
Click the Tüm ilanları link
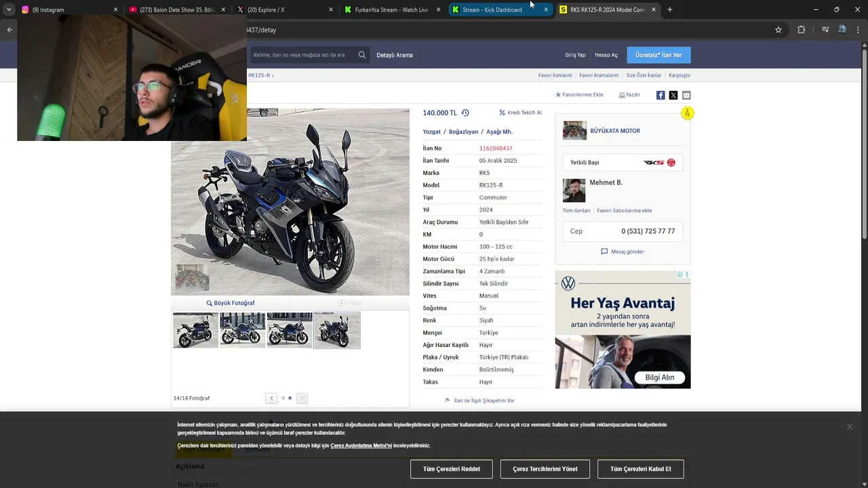pos(576,211)
